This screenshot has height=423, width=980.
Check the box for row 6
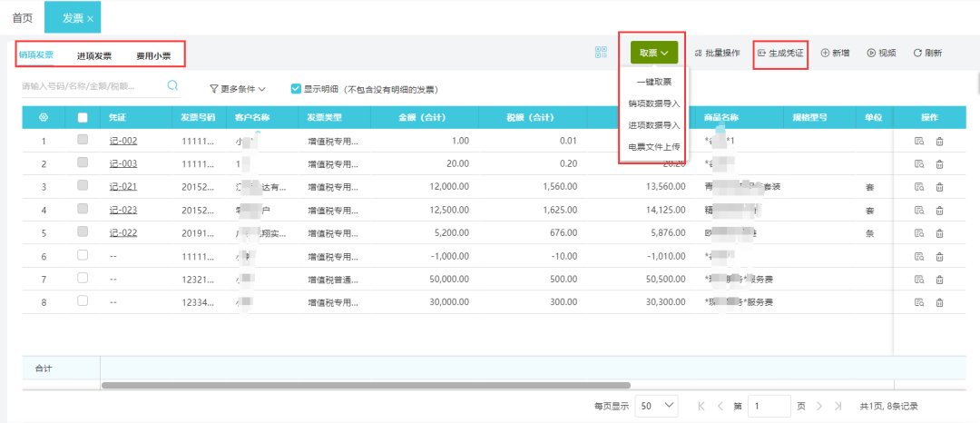tap(83, 255)
